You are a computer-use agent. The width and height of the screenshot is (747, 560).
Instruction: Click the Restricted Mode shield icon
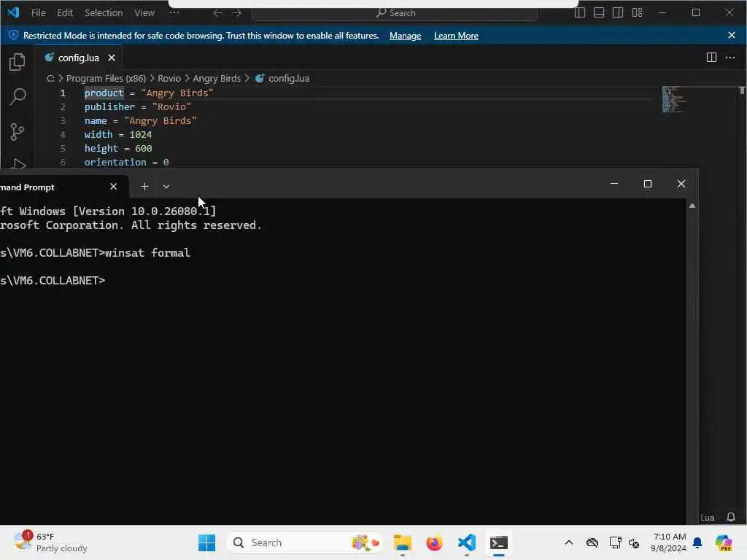point(13,35)
